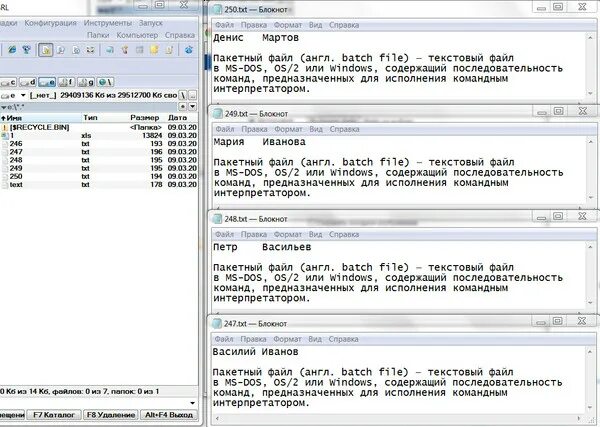Click F8 Удаление button

point(111,415)
